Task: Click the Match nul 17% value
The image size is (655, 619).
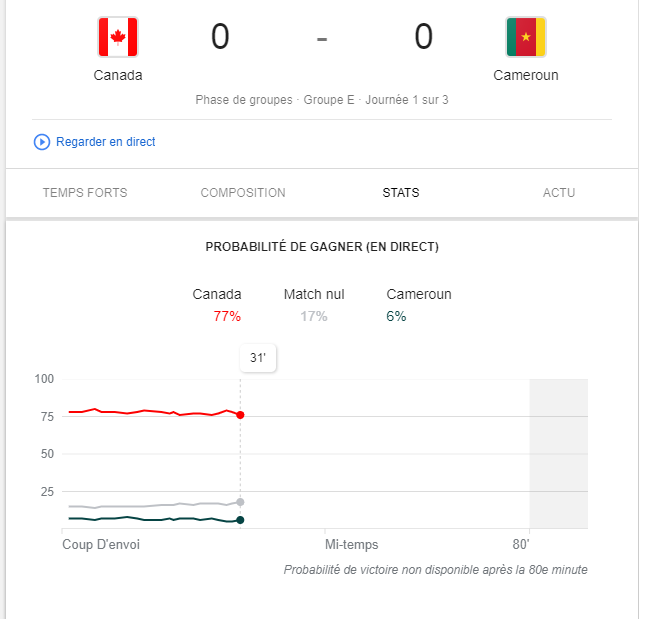Action: pos(313,316)
